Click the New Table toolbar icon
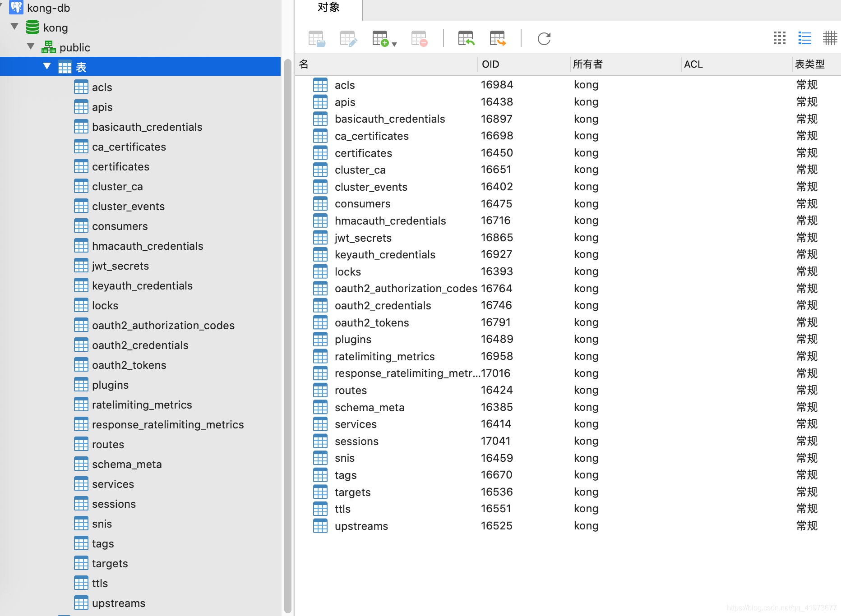This screenshot has width=841, height=616. point(380,39)
